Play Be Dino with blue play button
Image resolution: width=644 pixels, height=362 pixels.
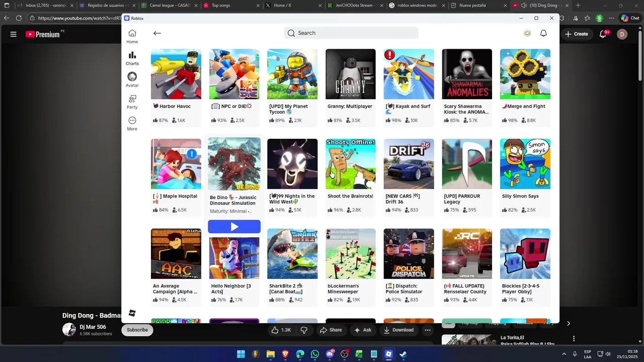234,227
